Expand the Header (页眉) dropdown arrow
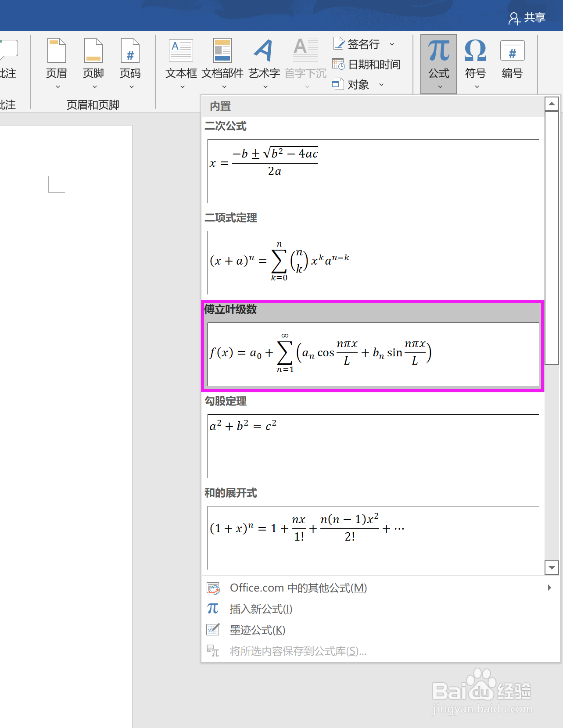 pyautogui.click(x=57, y=87)
